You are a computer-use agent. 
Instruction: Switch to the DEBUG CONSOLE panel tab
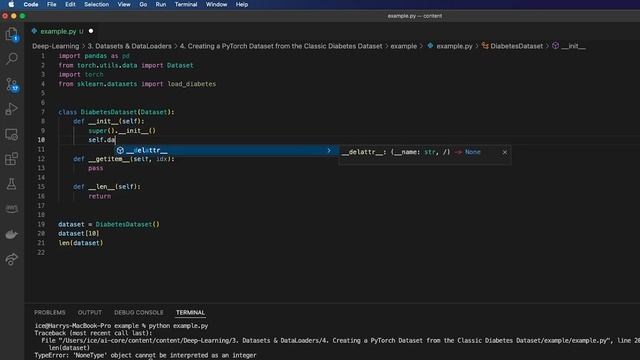[x=139, y=312]
